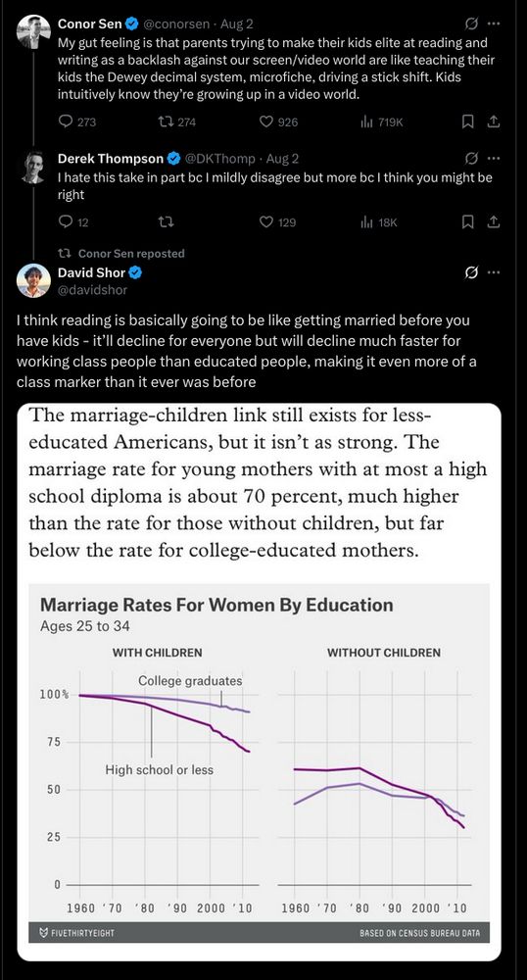Open David Shor's profile avatar
The image size is (527, 980).
coord(33,280)
